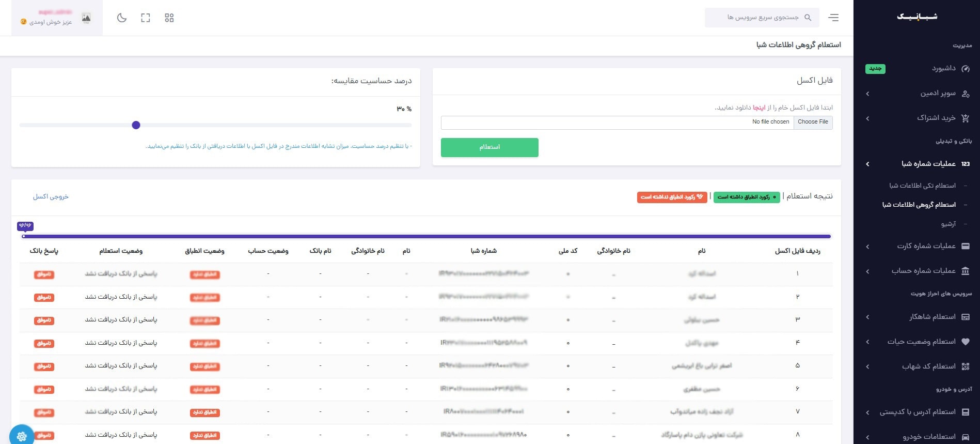Click row number ۳ cell
The height and width of the screenshot is (444, 980).
coord(797,320)
